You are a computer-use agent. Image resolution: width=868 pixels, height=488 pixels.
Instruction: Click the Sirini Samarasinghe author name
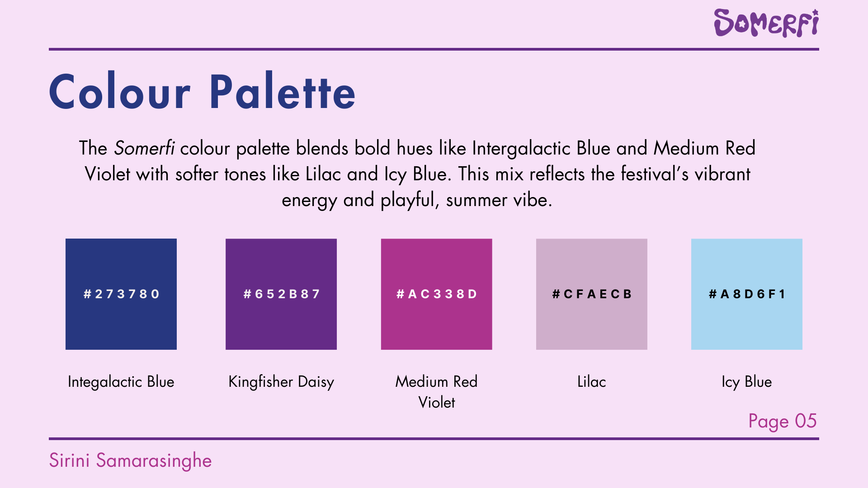pos(130,460)
